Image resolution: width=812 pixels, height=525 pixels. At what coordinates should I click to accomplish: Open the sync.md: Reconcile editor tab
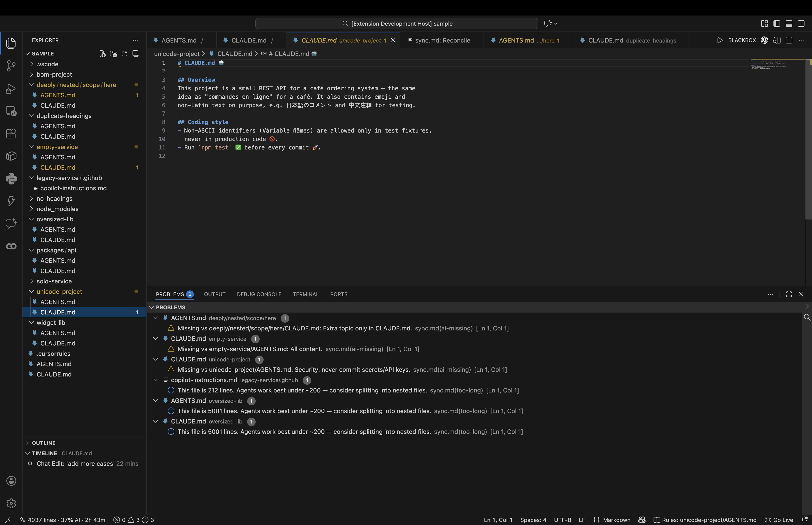click(442, 40)
